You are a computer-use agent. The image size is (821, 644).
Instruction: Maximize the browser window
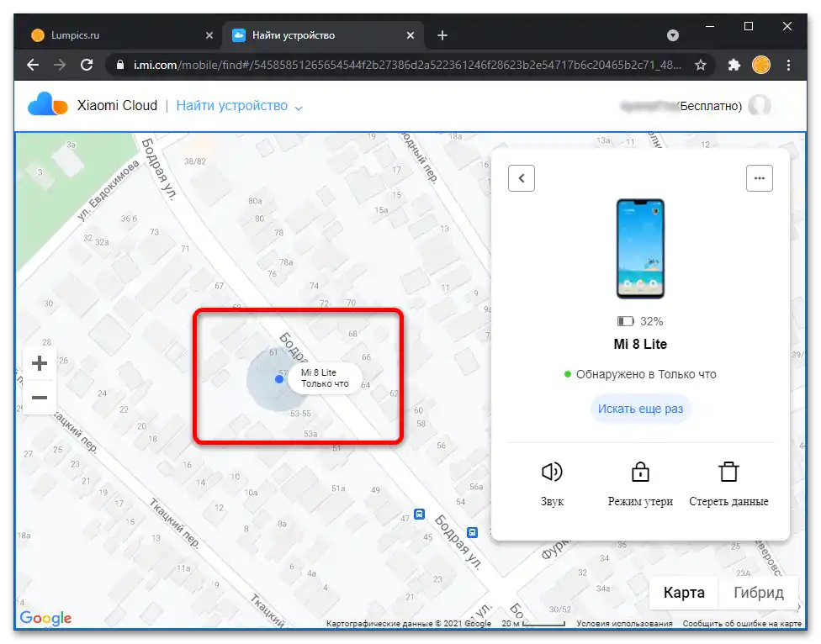(x=749, y=26)
